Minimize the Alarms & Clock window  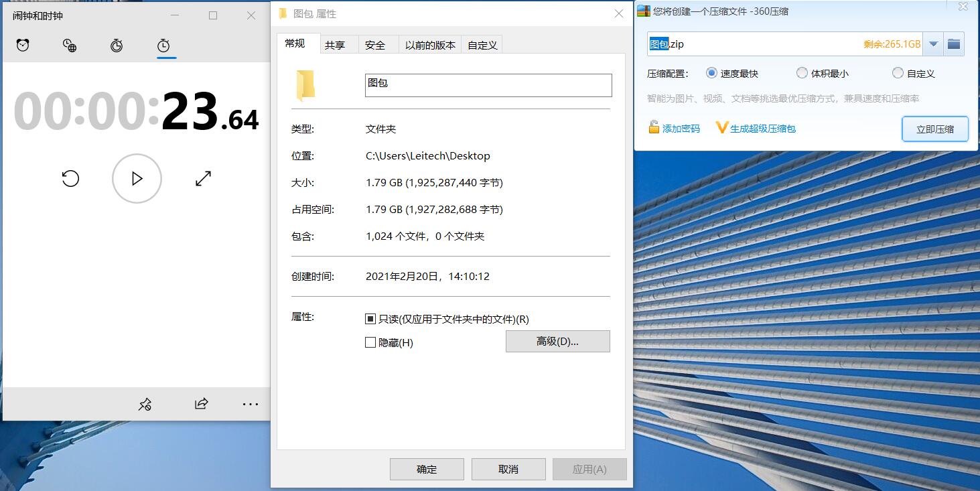click(x=175, y=15)
